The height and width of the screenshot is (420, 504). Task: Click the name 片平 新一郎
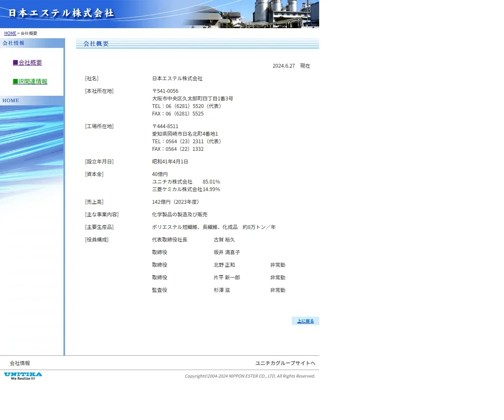click(227, 278)
